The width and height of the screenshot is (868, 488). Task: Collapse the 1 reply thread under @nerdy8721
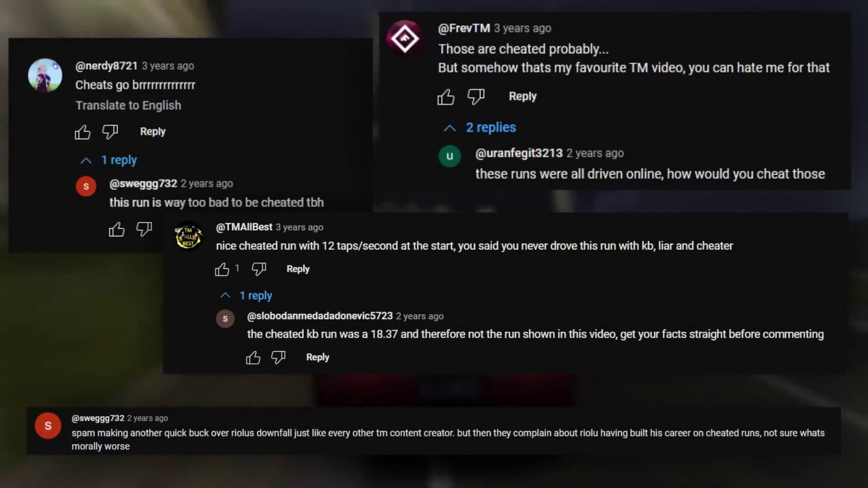(x=108, y=160)
